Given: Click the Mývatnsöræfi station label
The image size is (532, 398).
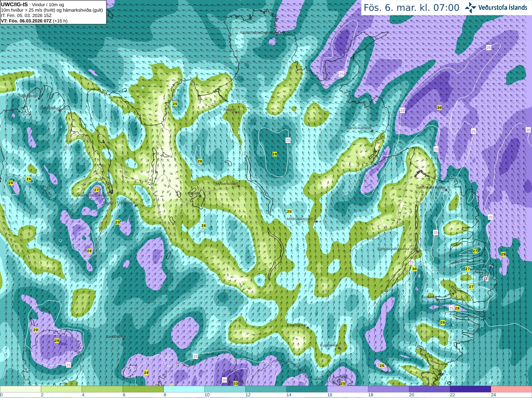Looking at the screenshot, I should (x=227, y=184).
